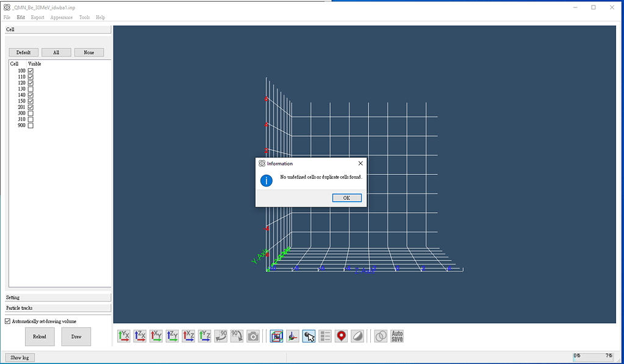The image size is (624, 364).
Task: Click the All cells button
Action: pos(56,52)
